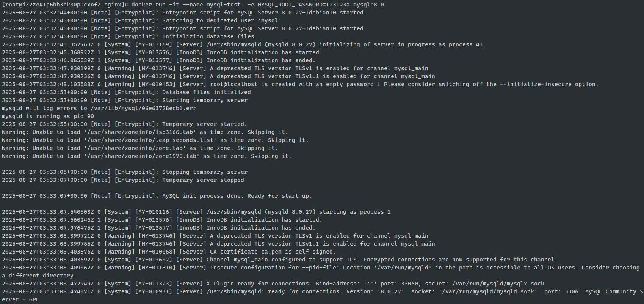Viewport: 644px width, 304px height.
Task: Click the "port: 3306" text
Action: point(561,291)
